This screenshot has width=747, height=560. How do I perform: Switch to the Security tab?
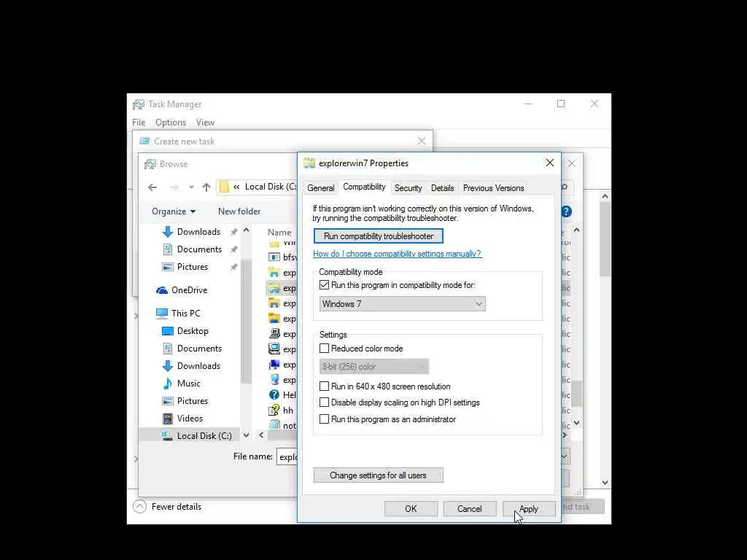click(409, 188)
